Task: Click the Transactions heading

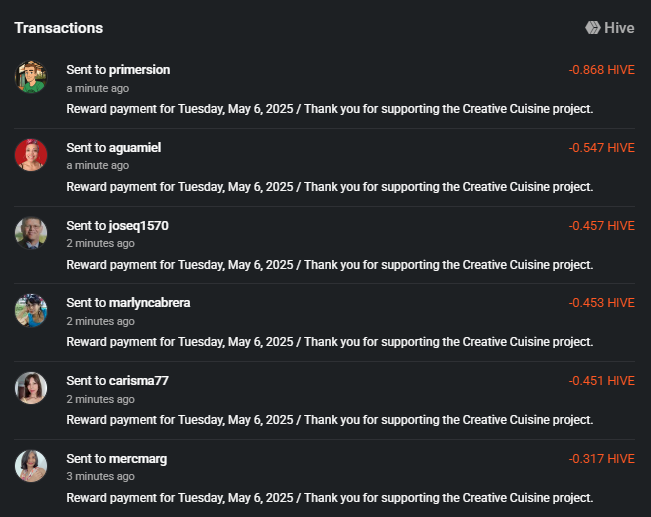Action: [59, 28]
